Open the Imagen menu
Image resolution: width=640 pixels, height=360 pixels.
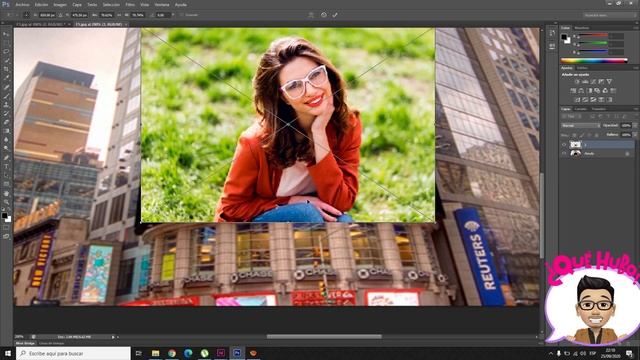(60, 5)
